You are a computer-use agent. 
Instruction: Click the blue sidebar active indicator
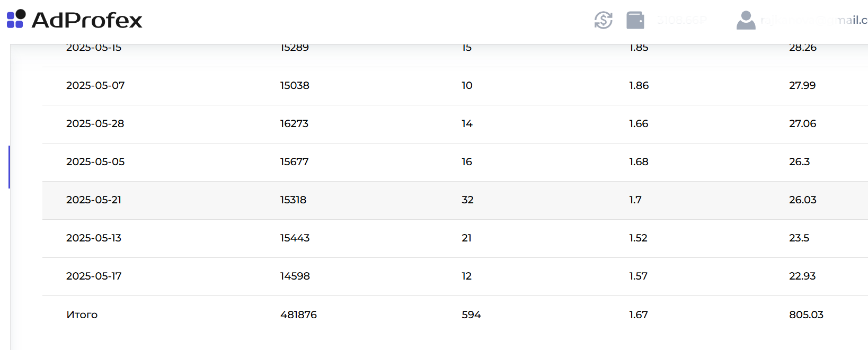click(x=9, y=167)
